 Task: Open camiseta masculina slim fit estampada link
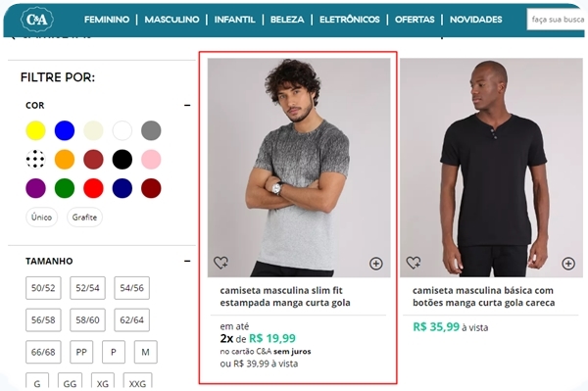(x=285, y=297)
